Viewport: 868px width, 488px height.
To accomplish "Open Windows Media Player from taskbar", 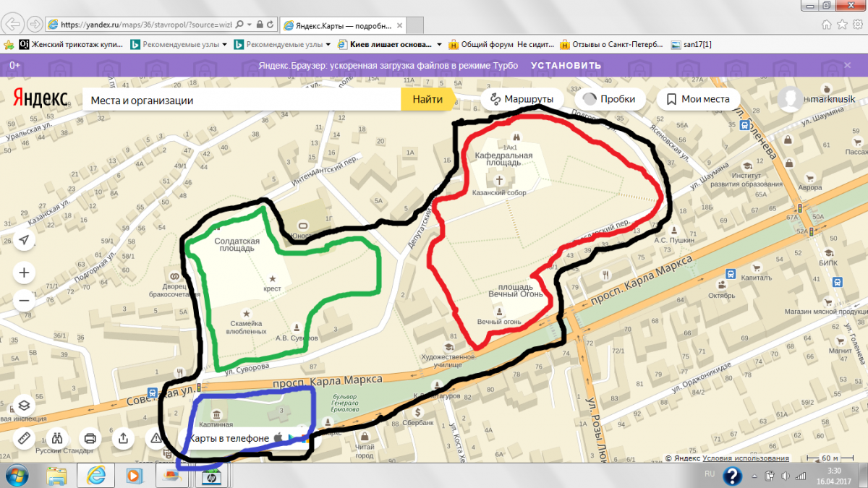I will 133,475.
